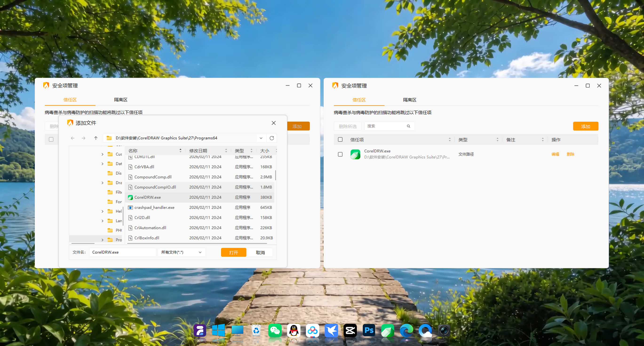This screenshot has height=346, width=644.
Task: Expand the Pro folder in the tree
Action: tap(103, 240)
